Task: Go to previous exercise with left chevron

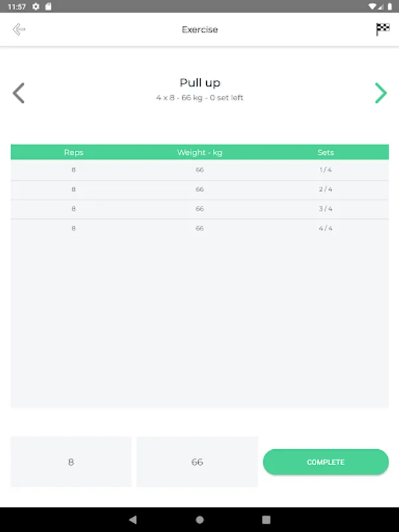Action: tap(19, 93)
